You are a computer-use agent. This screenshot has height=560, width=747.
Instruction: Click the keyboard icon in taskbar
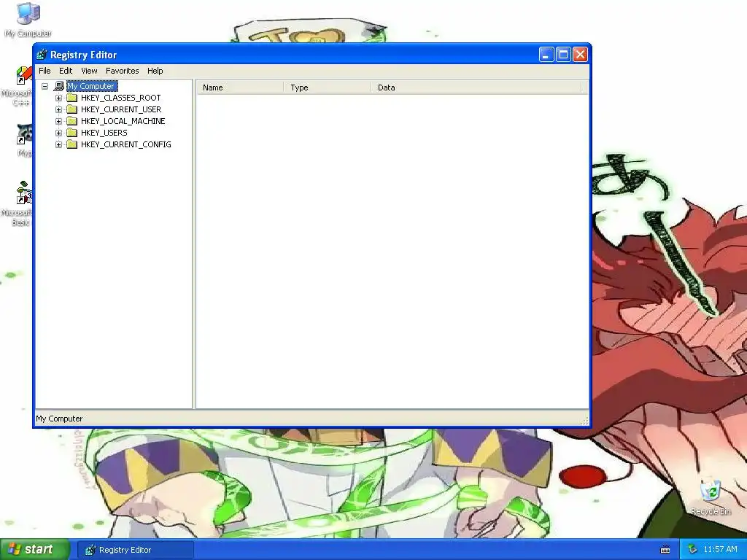[x=665, y=550]
